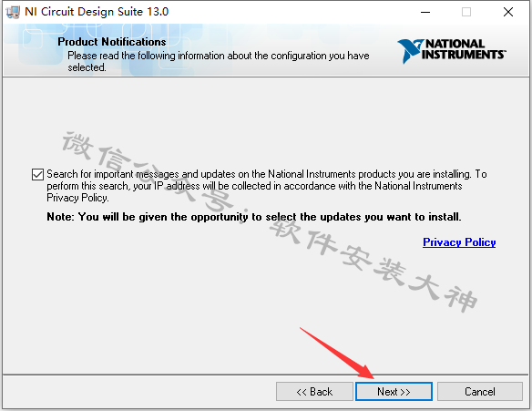Viewport: 532px width, 411px height.
Task: Click the diagonal Chinese watermark text
Action: (x=270, y=222)
